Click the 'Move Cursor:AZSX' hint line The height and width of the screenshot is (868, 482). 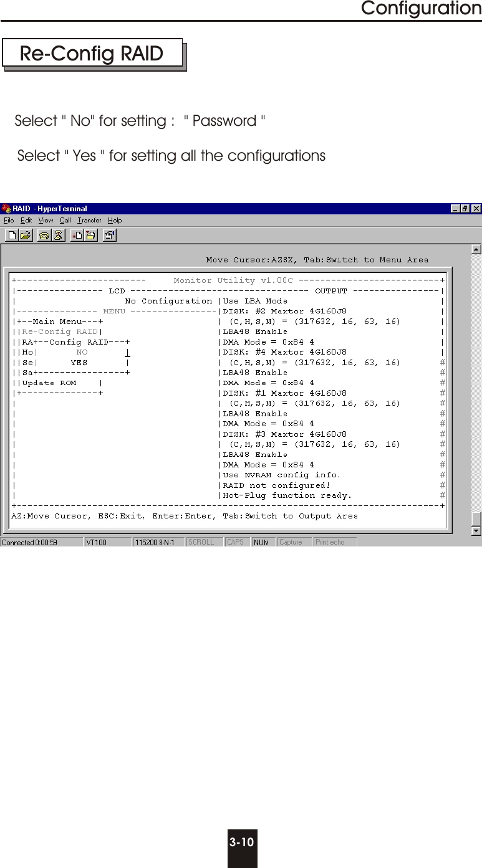[317, 260]
